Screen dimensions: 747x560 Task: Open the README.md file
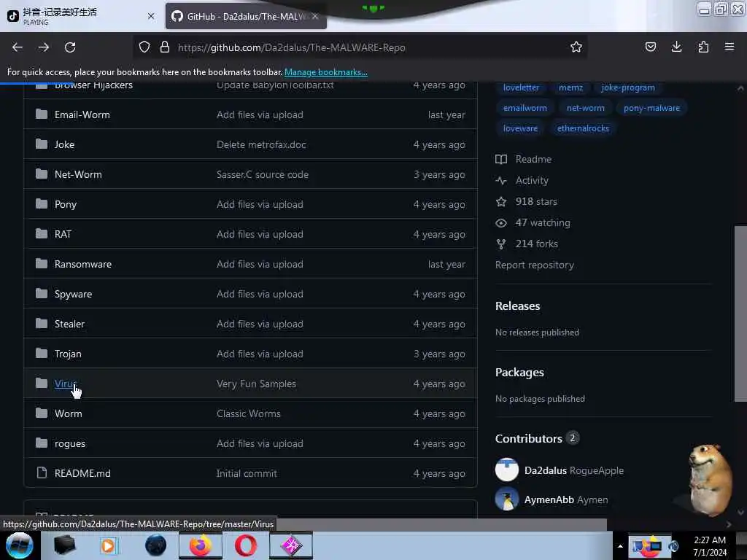(82, 473)
